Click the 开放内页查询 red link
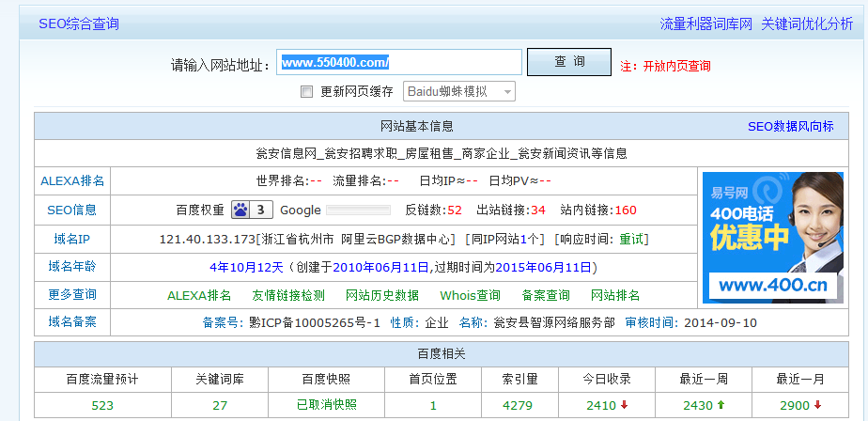The height and width of the screenshot is (421, 868). (x=676, y=66)
